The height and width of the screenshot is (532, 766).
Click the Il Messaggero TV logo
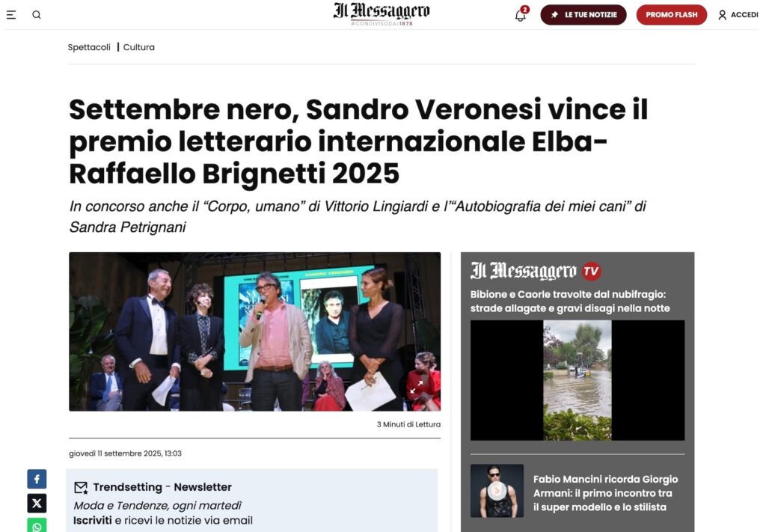tap(536, 271)
